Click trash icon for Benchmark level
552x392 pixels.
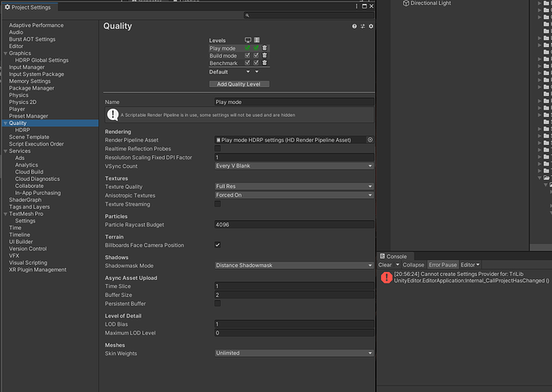pos(265,63)
